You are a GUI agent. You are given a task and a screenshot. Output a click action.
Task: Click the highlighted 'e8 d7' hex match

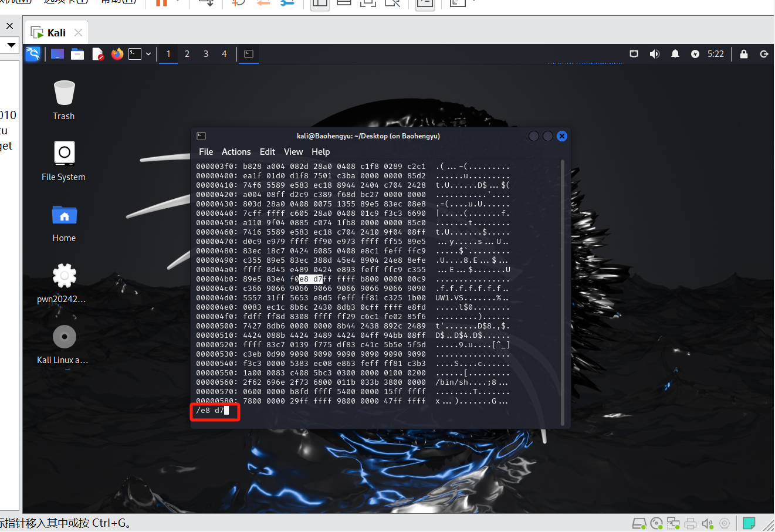[x=311, y=279]
